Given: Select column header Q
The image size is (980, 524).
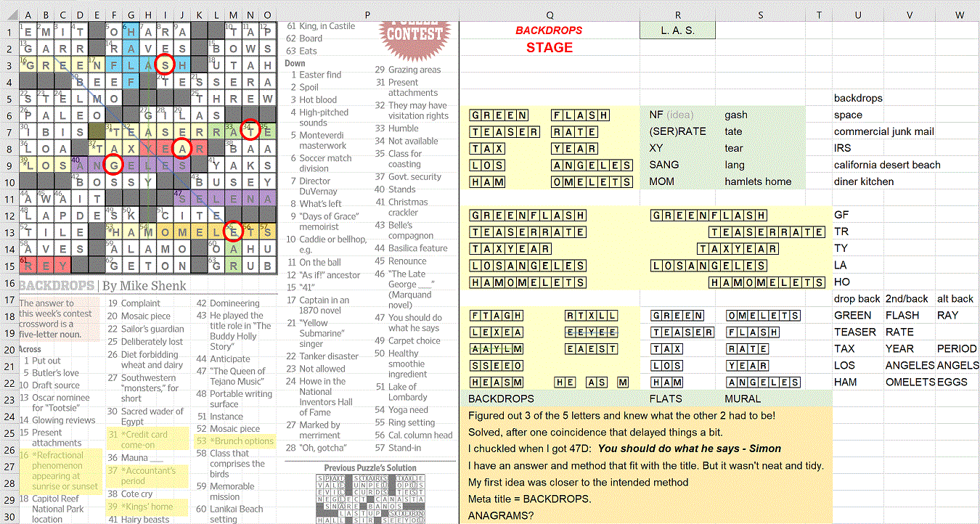Looking at the screenshot, I should point(550,15).
